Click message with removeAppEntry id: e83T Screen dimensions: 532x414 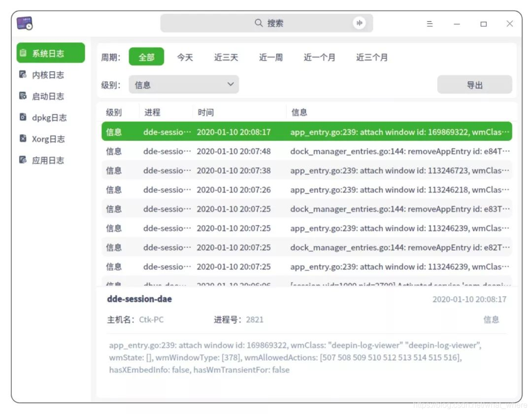click(399, 209)
